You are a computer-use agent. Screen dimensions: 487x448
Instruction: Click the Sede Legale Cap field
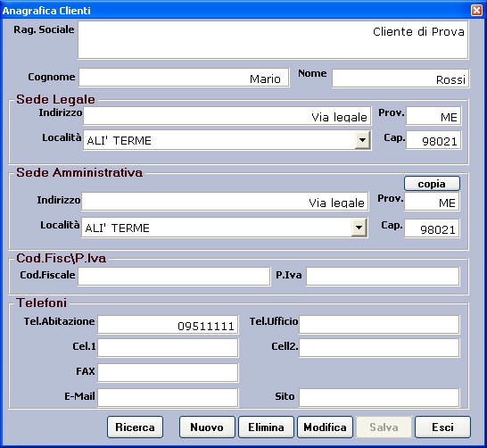pos(433,140)
